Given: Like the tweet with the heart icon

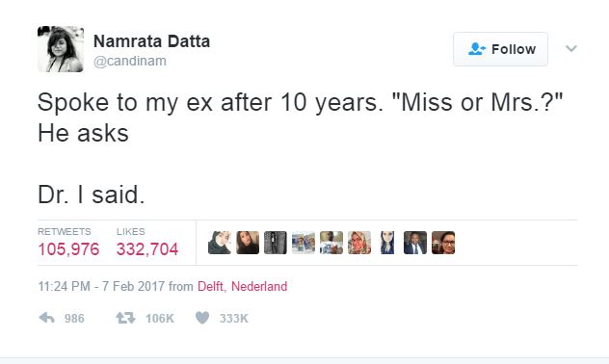Looking at the screenshot, I should 202,318.
